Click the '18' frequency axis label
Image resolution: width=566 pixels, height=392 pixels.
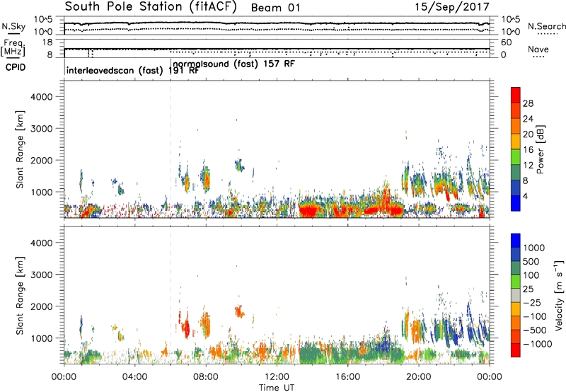point(47,42)
